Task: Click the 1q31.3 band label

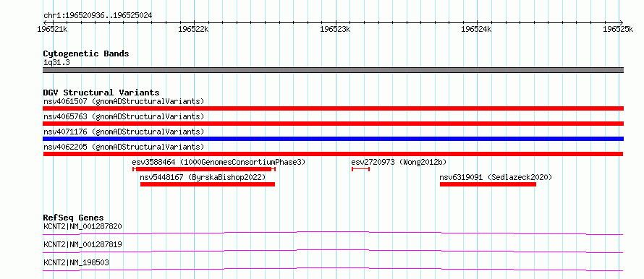Action: [56, 63]
